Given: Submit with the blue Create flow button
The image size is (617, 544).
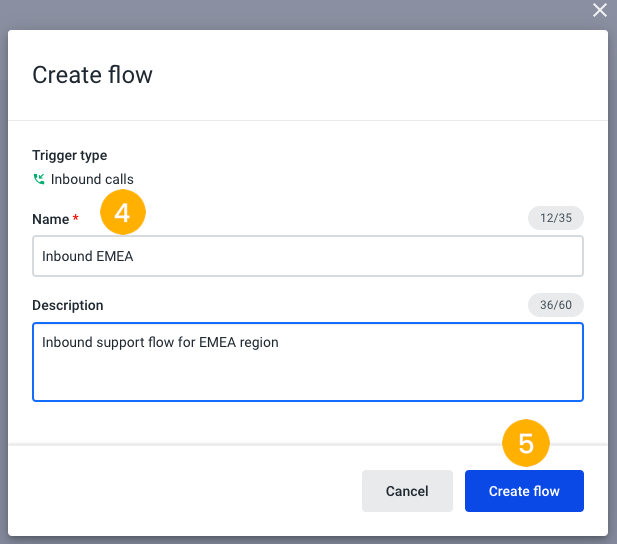Looking at the screenshot, I should 524,491.
